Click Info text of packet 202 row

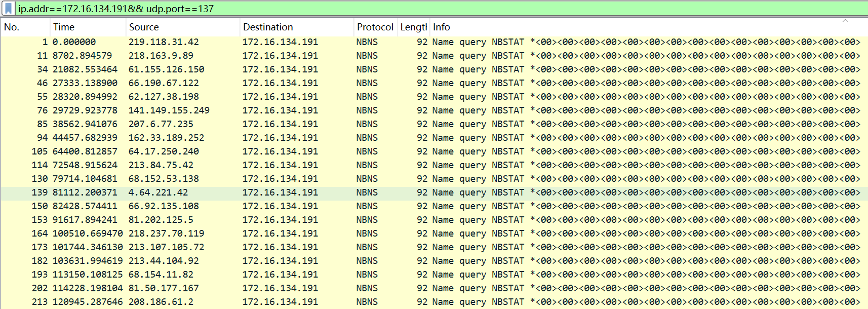point(646,288)
